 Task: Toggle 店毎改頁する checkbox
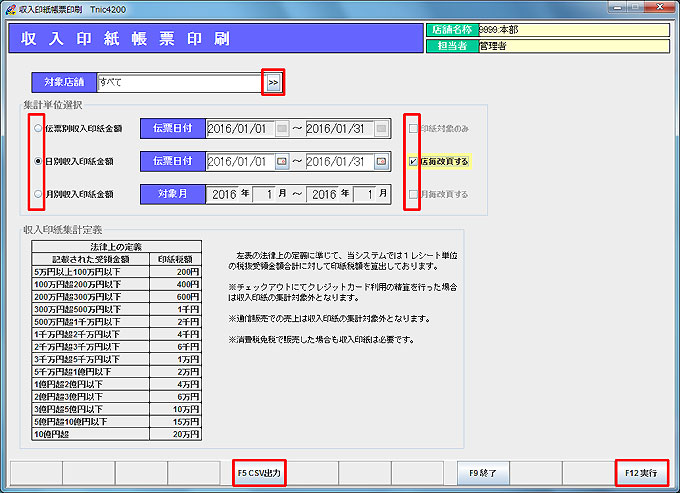413,161
